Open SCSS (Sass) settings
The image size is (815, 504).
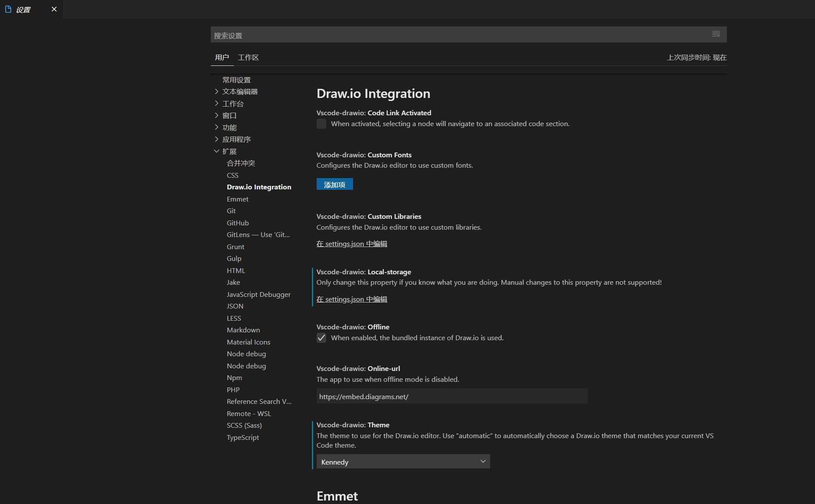tap(244, 425)
